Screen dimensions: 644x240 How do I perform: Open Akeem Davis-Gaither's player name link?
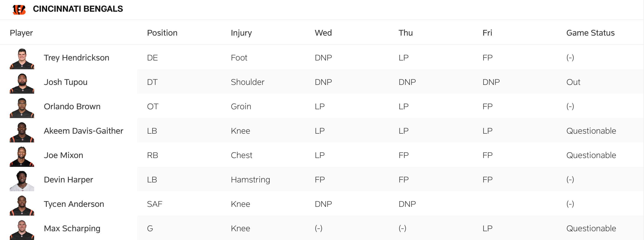(x=84, y=131)
